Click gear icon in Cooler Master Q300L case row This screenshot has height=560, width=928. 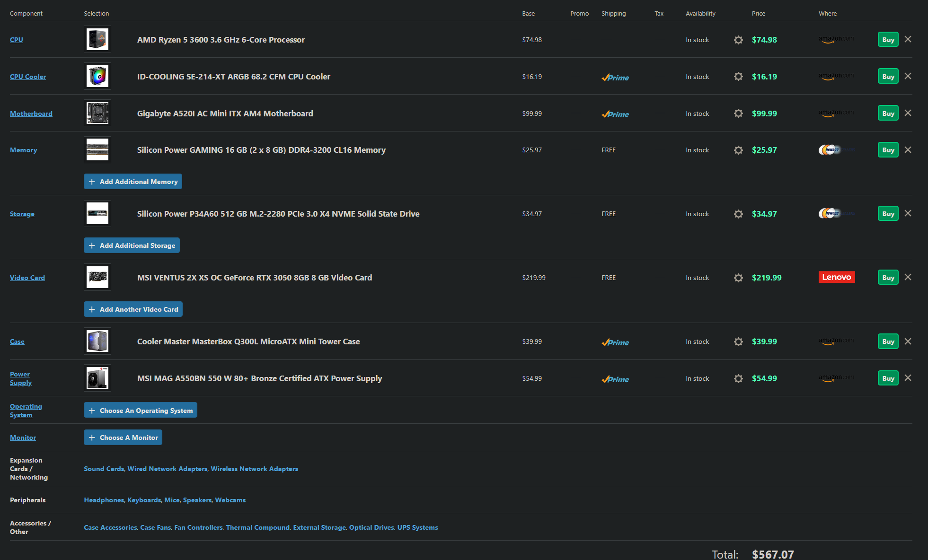(738, 341)
